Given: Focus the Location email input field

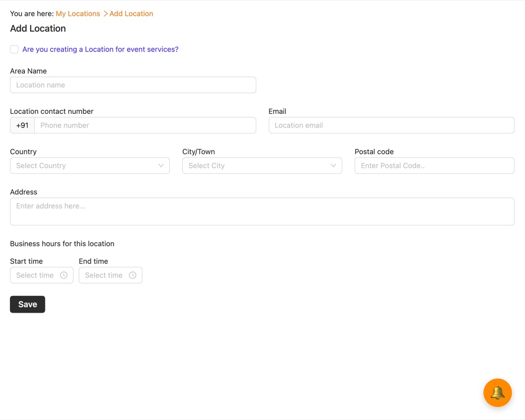Looking at the screenshot, I should pos(391,125).
